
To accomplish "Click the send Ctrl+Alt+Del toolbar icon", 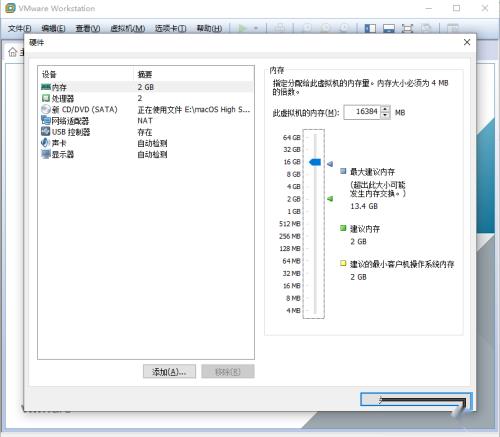I will (280, 28).
